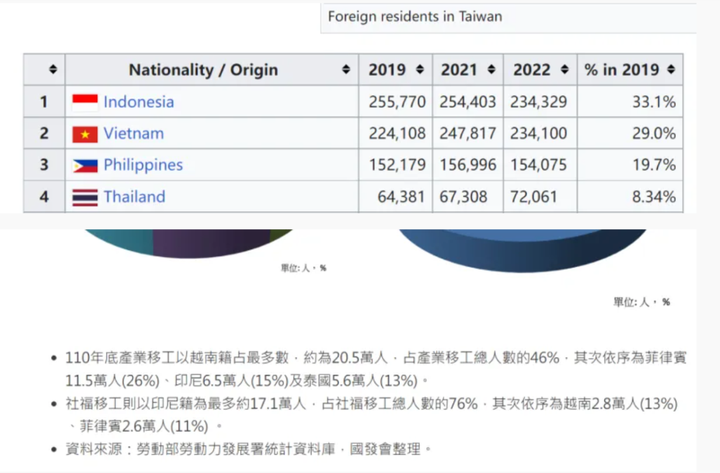
Task: Click the Indonesia flag icon
Action: point(85,102)
